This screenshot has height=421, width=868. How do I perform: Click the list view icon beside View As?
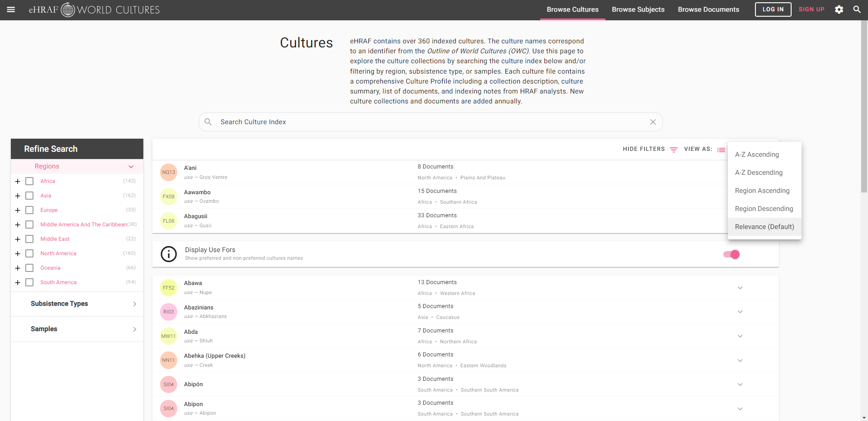721,150
